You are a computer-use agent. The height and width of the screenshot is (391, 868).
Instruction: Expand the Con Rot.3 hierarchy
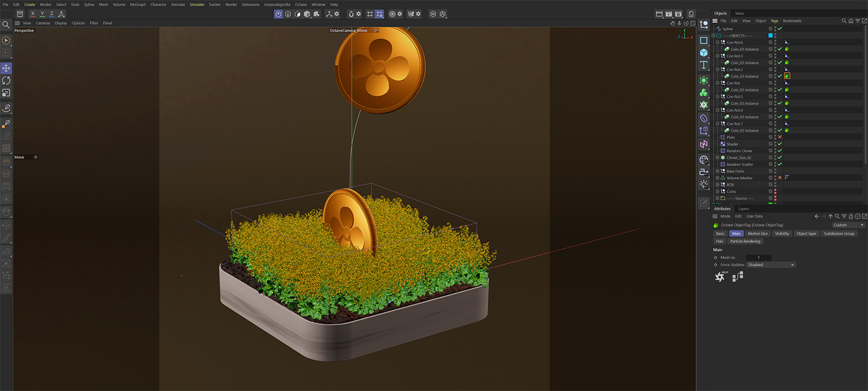717,56
